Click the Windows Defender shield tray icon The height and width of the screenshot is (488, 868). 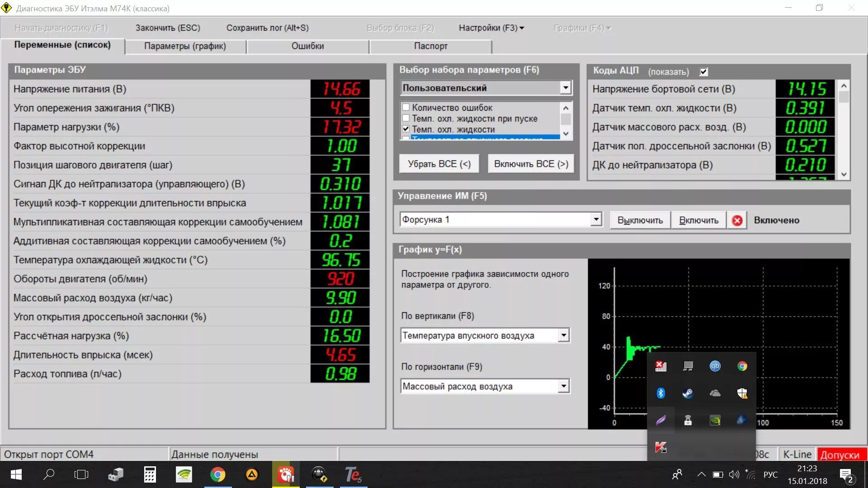[x=742, y=393]
